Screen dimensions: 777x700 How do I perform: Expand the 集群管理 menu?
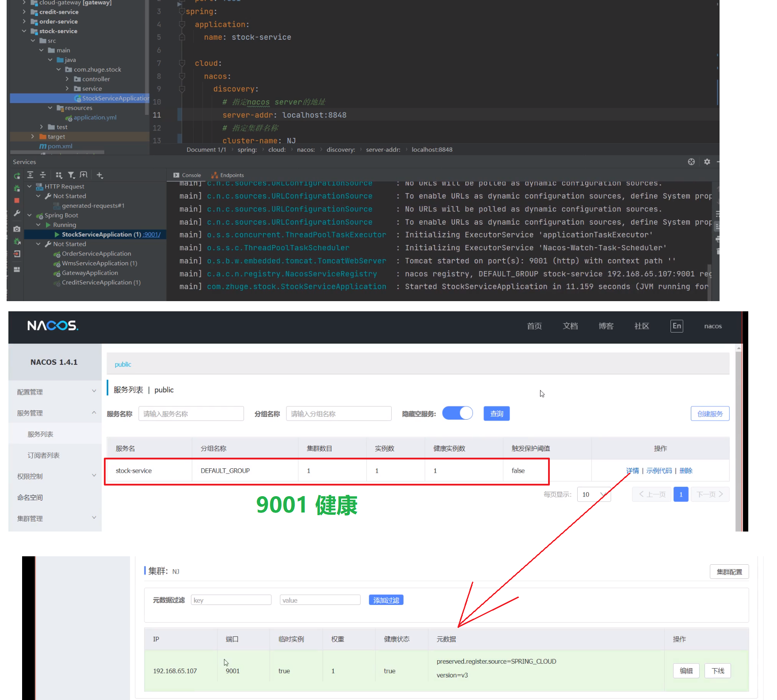[55, 518]
